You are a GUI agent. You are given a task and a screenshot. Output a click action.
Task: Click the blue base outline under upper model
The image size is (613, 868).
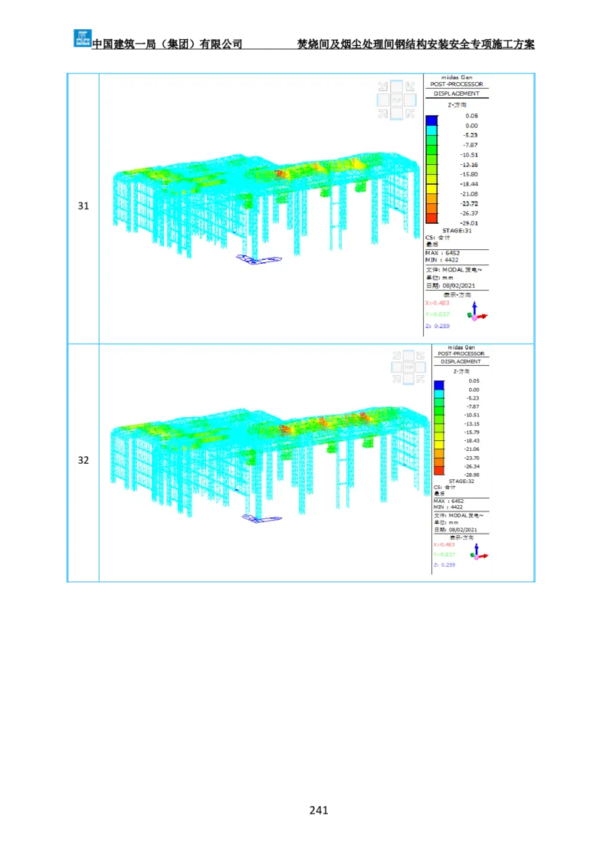[257, 260]
